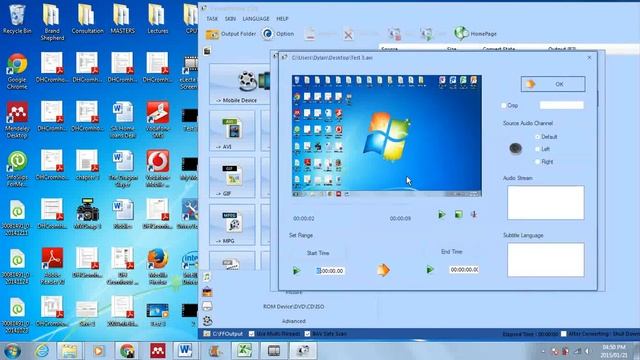
Task: Open the Option settings in the toolbar
Action: coord(278,34)
